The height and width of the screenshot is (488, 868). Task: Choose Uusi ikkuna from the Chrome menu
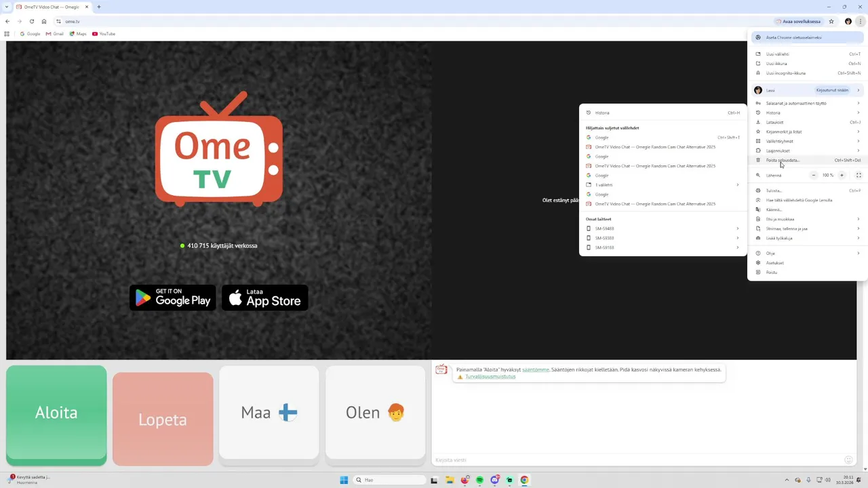coord(807,63)
